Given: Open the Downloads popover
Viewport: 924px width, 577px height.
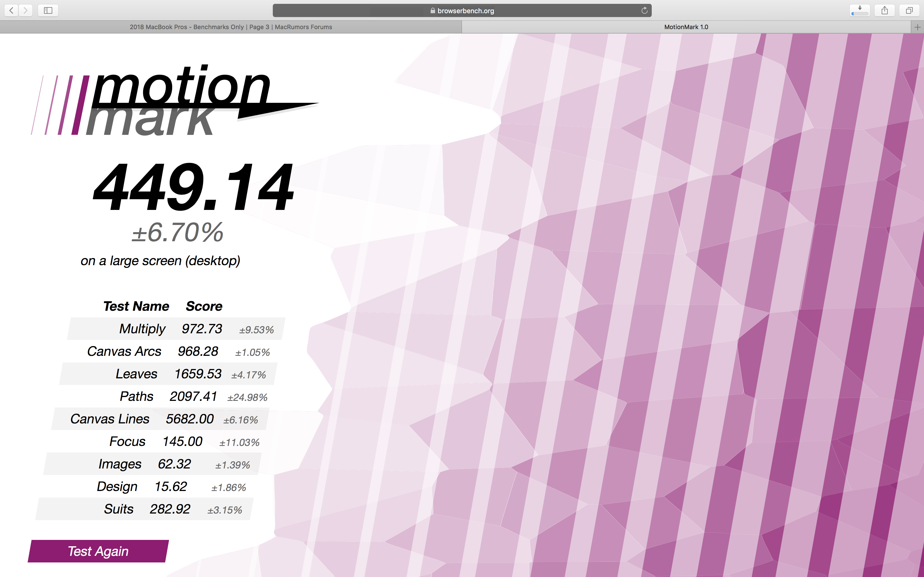Looking at the screenshot, I should tap(860, 10).
